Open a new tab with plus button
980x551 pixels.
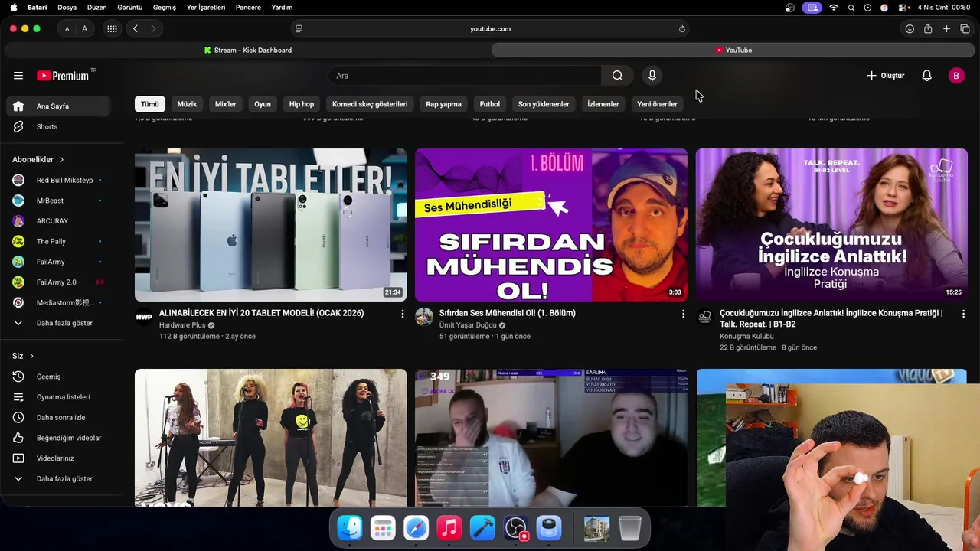pos(946,29)
